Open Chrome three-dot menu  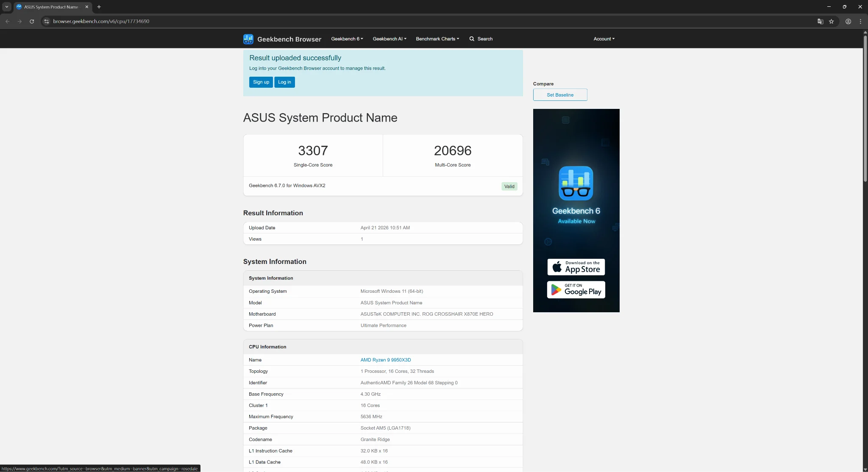point(860,21)
